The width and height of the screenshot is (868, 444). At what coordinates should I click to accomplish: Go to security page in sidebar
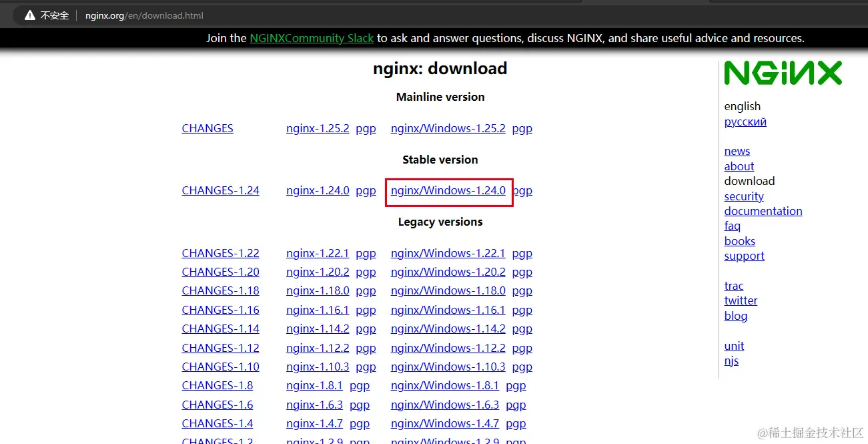tap(744, 196)
